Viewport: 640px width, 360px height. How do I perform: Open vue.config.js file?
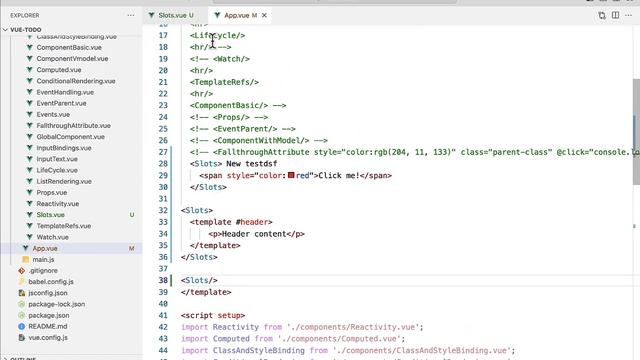pyautogui.click(x=48, y=338)
